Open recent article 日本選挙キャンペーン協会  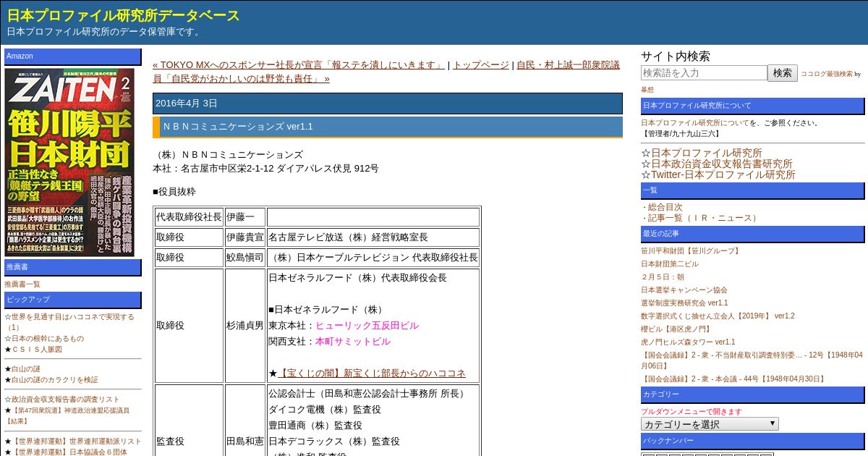pyautogui.click(x=684, y=290)
